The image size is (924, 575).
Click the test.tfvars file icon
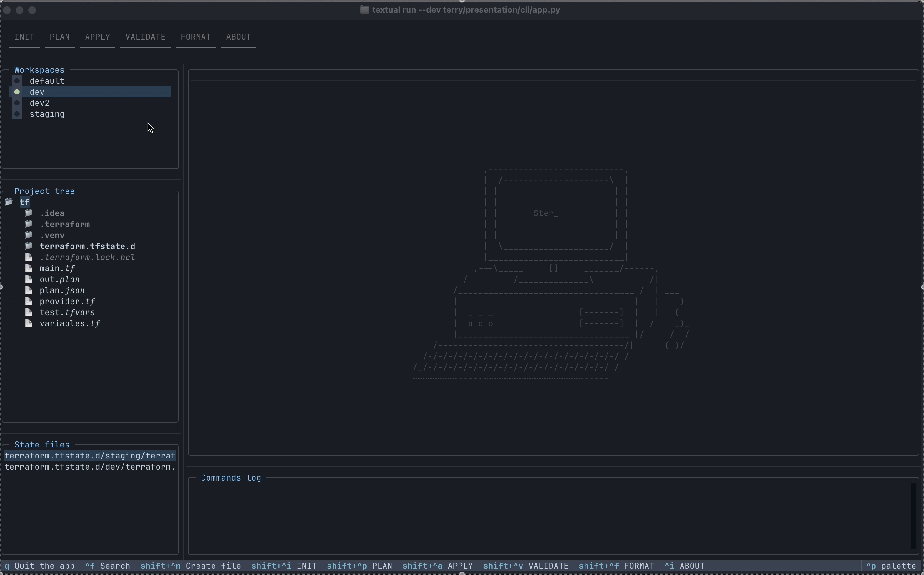29,312
